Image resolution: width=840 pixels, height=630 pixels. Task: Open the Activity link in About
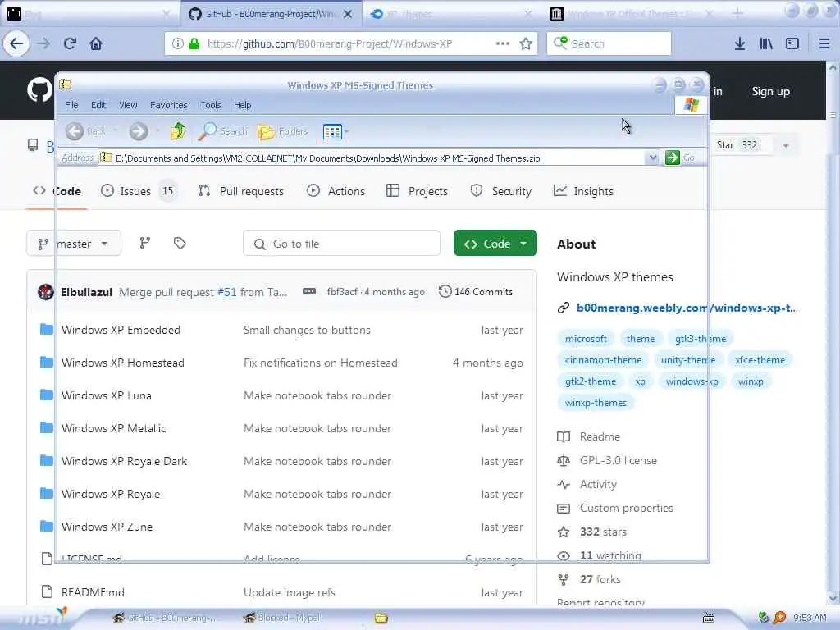pos(598,484)
